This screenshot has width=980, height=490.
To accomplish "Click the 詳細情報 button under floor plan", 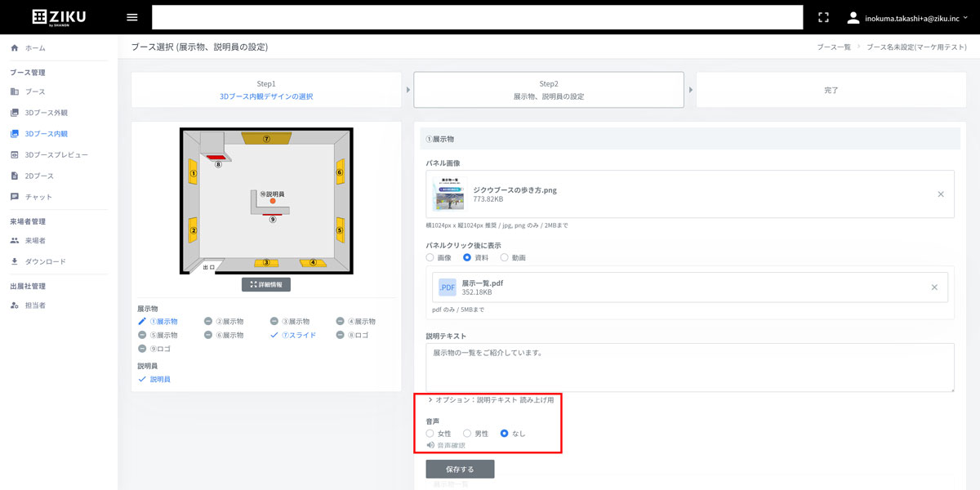I will (266, 284).
